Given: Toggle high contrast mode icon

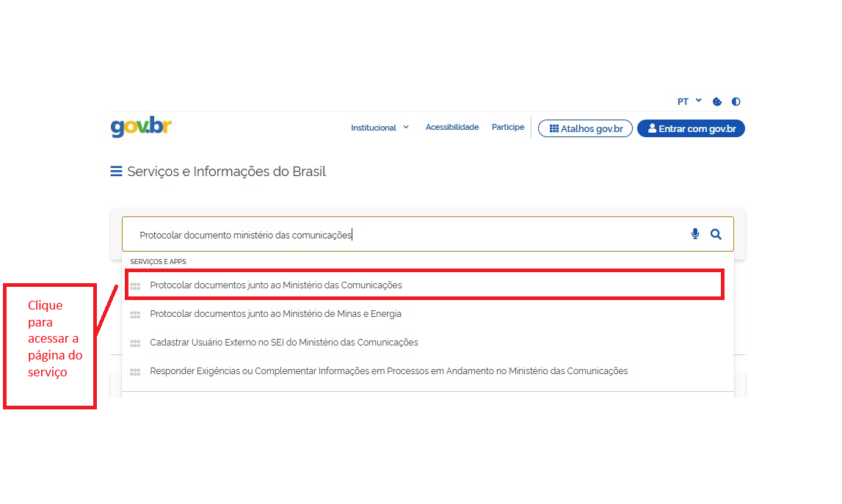Looking at the screenshot, I should [736, 101].
